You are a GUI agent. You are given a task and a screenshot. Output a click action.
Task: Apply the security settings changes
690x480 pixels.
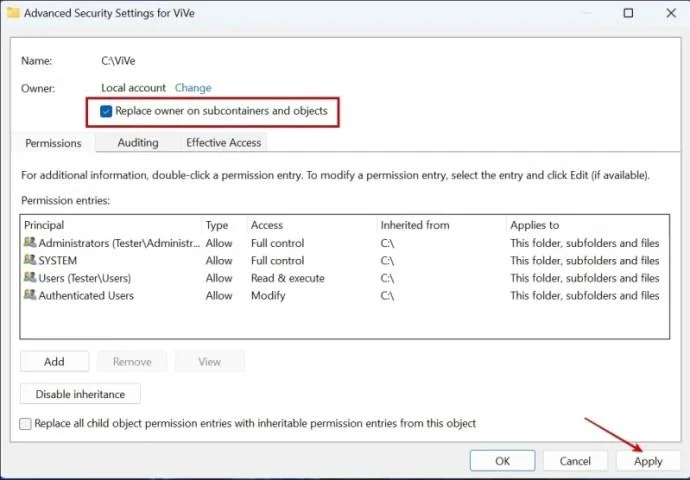pyautogui.click(x=648, y=461)
